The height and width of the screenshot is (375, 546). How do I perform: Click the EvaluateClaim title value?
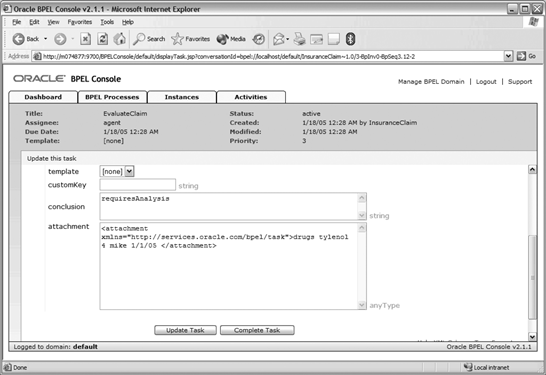pos(125,114)
